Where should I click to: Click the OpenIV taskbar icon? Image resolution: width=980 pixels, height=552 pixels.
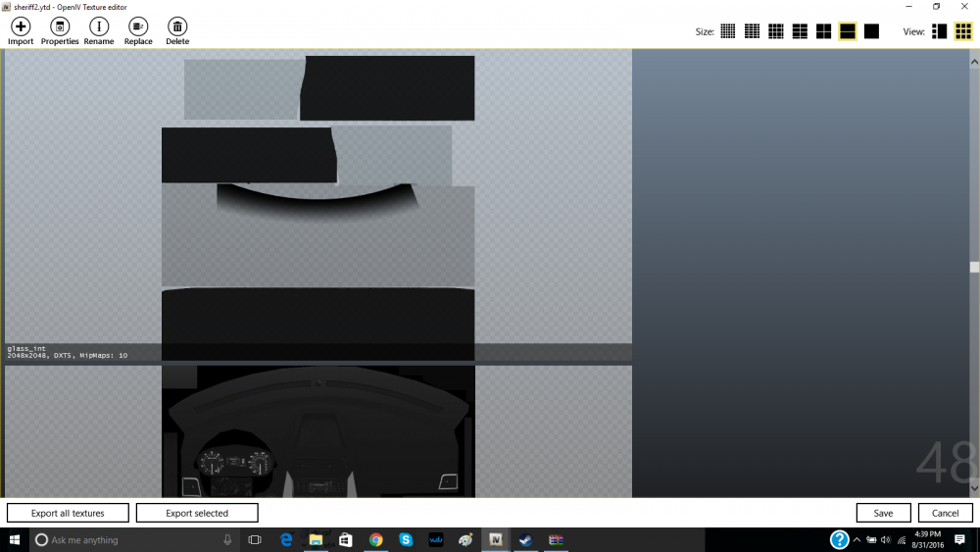[x=496, y=540]
